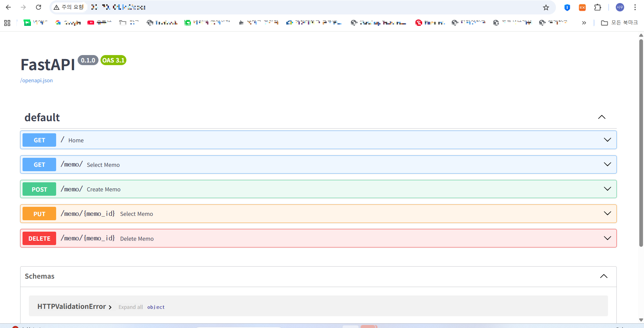644x328 pixels.
Task: Click the FastAPI title heading
Action: (48, 65)
